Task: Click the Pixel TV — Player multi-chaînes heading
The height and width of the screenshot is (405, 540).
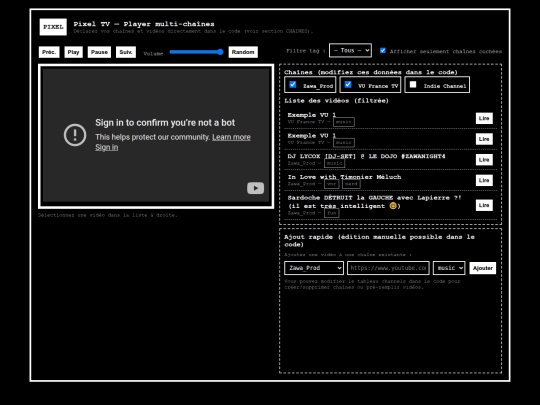Action: (144, 24)
